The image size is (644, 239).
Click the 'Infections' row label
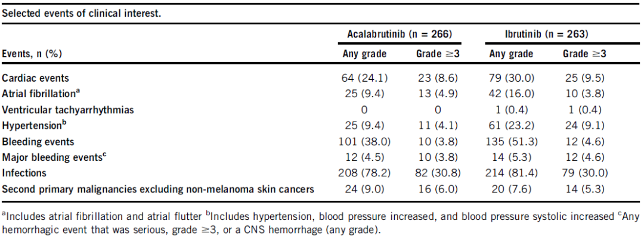[x=24, y=174]
